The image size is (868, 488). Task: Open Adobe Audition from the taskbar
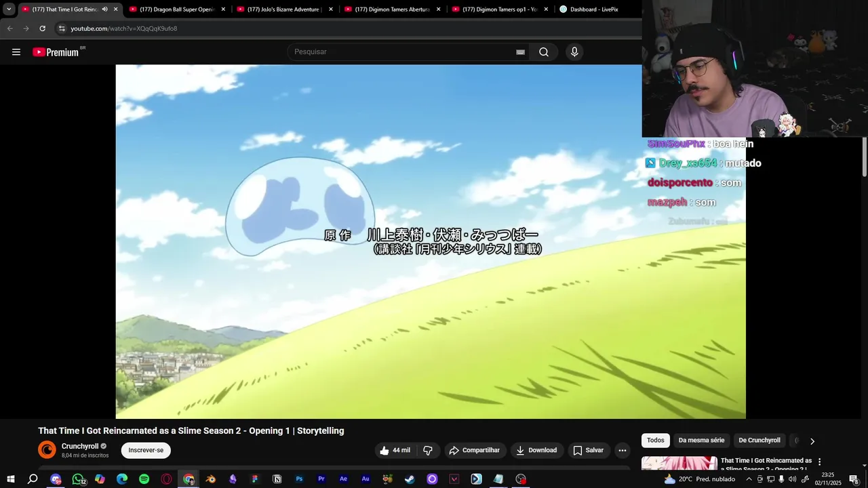366,479
